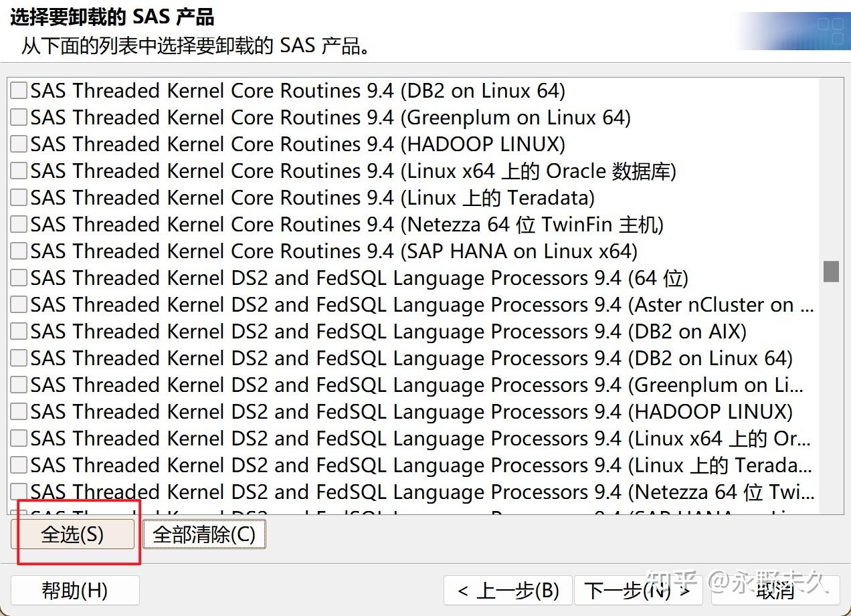Enable the Linux x64 Oracle 数据库 Core Routines checkbox
The height and width of the screenshot is (616, 851).
[x=18, y=171]
